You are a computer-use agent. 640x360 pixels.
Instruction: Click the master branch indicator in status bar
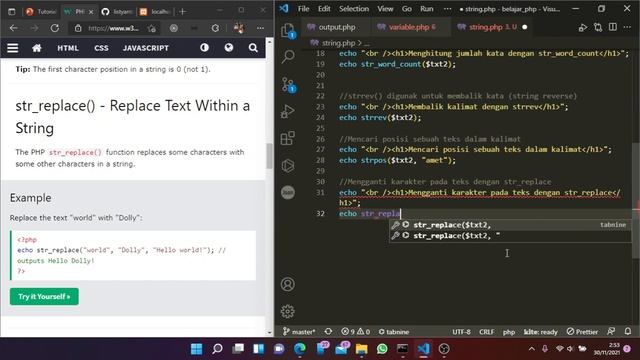pyautogui.click(x=300, y=332)
